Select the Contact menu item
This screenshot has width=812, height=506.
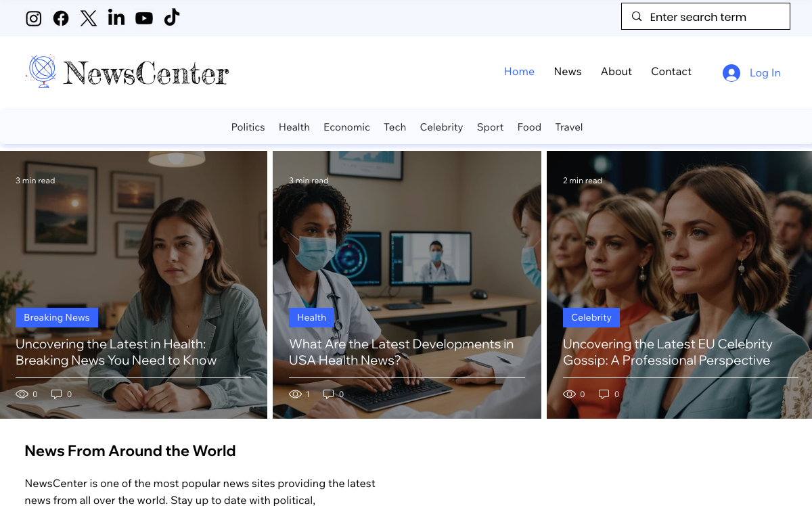(x=671, y=72)
